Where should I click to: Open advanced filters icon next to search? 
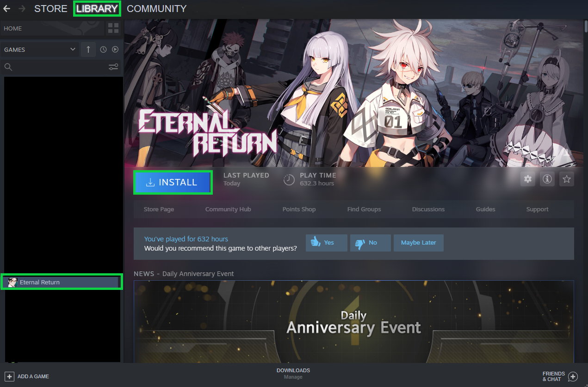coord(113,67)
